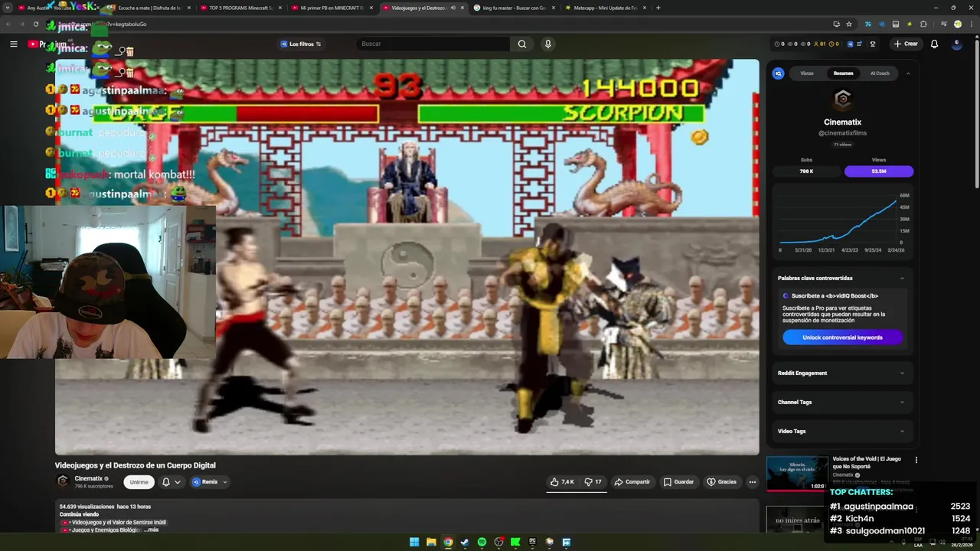Open the Windows Start menu
The image size is (980, 551).
414,542
